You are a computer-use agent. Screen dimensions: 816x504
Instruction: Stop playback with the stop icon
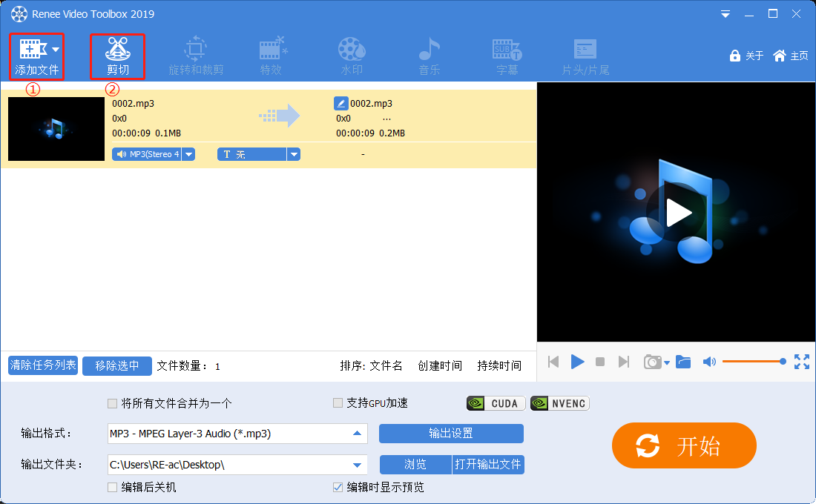pyautogui.click(x=600, y=362)
